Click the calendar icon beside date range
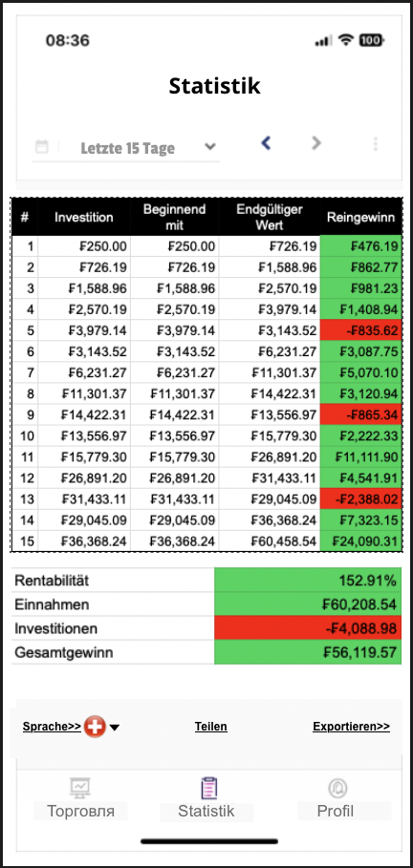The width and height of the screenshot is (413, 868). tap(41, 147)
